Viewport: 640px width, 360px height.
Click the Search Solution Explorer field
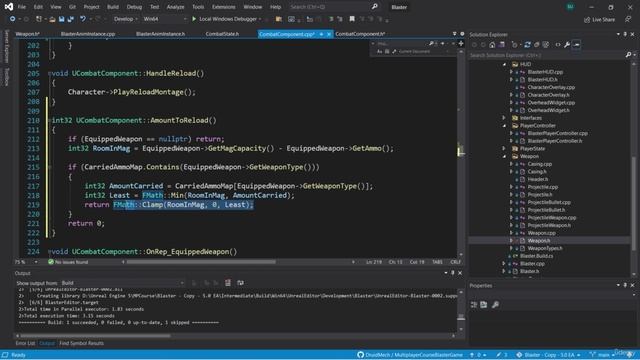547,55
